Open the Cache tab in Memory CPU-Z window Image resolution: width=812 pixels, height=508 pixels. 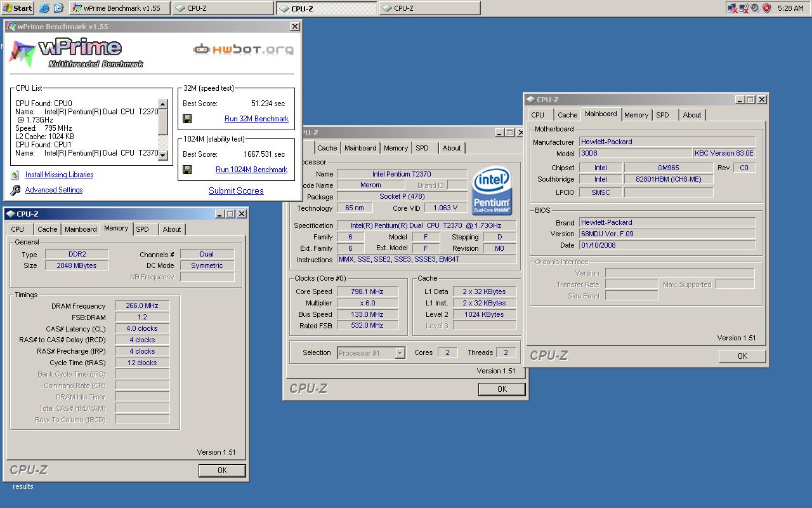coord(47,229)
